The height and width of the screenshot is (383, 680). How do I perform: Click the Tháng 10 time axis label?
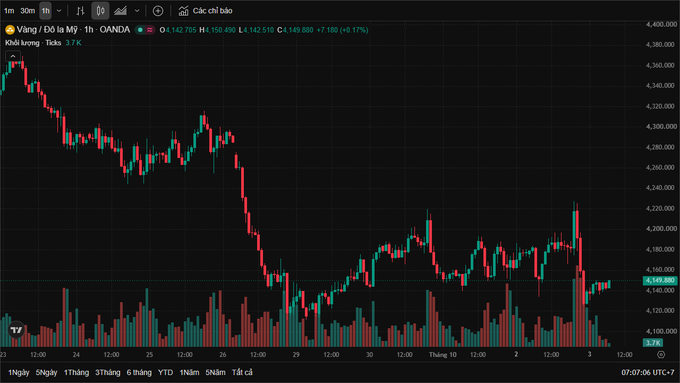[x=442, y=354]
